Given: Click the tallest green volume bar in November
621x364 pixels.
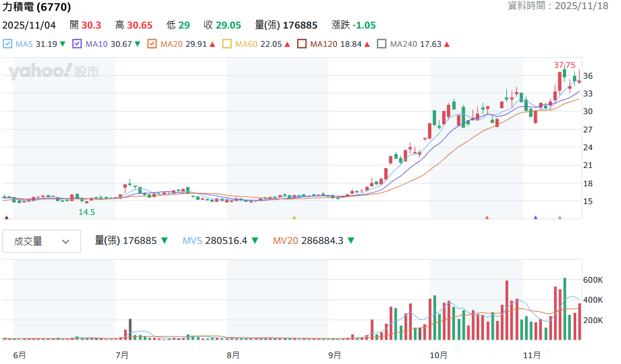Looking at the screenshot, I should pos(565,309).
